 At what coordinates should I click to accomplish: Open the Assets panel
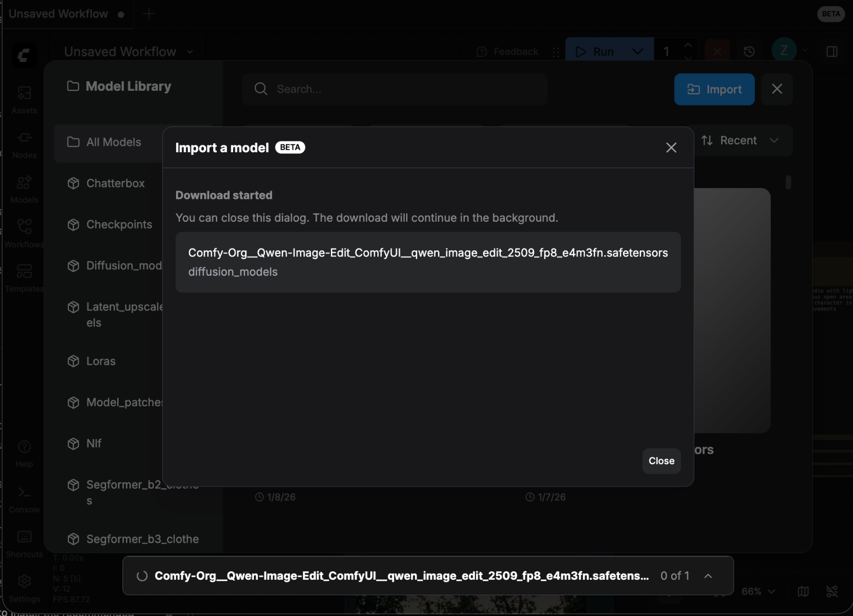[x=23, y=97]
